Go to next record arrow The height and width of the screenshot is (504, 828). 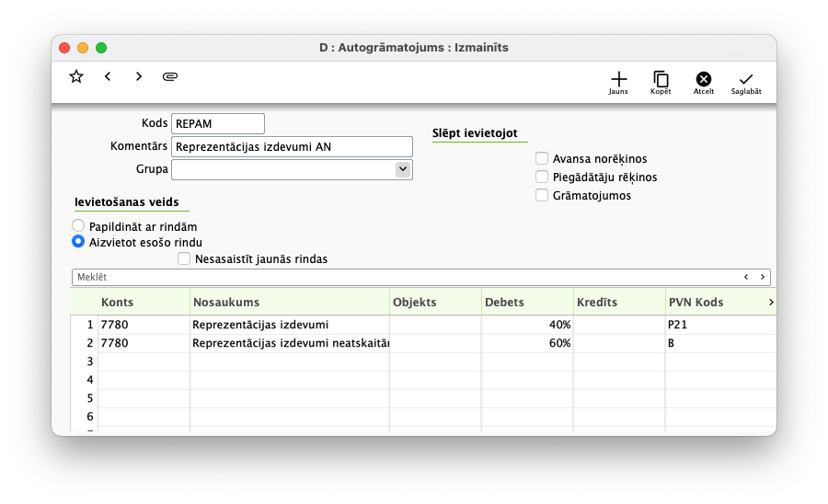pos(139,76)
